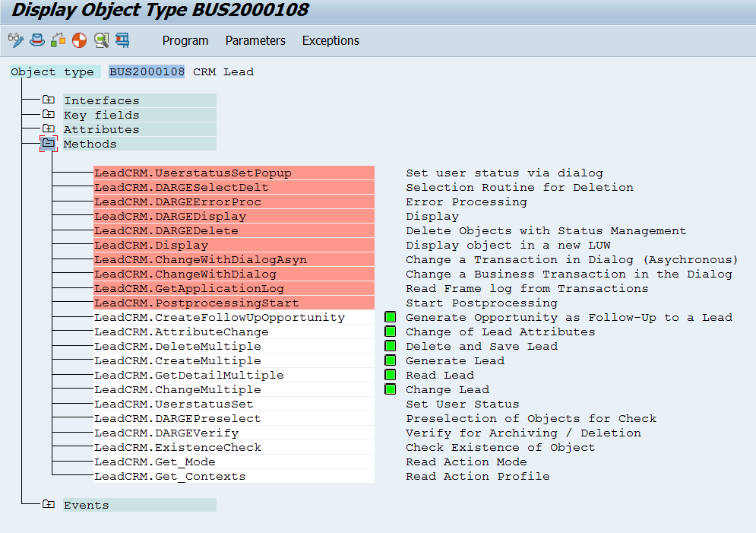Image resolution: width=756 pixels, height=533 pixels.
Task: Toggle Display/Change with the glasses-pencil icon
Action: click(16, 40)
